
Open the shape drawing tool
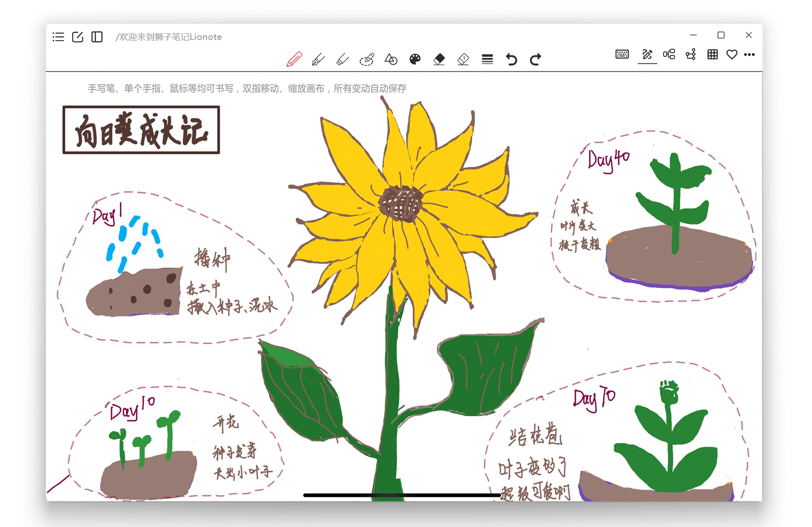click(x=391, y=59)
